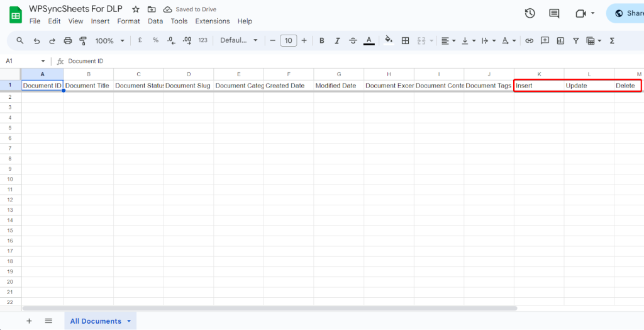The height and width of the screenshot is (330, 644).
Task: Open the fill color picker
Action: pyautogui.click(x=389, y=40)
